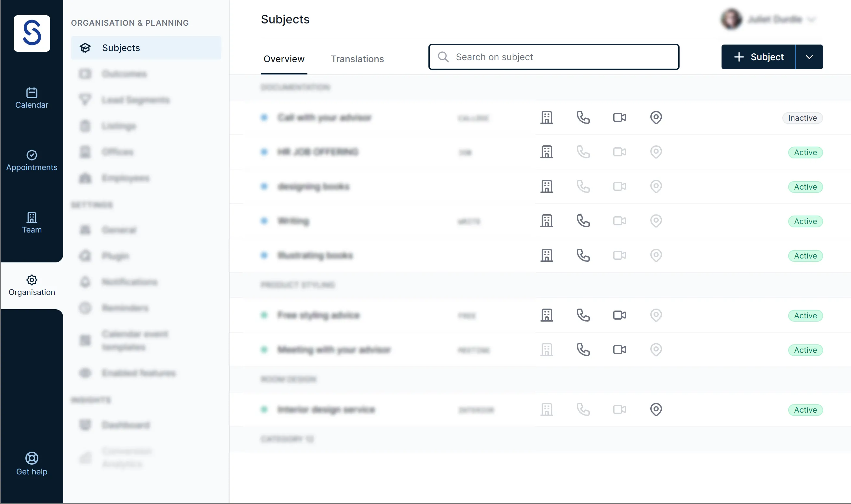Open Get help lifebuoy icon

click(32, 458)
